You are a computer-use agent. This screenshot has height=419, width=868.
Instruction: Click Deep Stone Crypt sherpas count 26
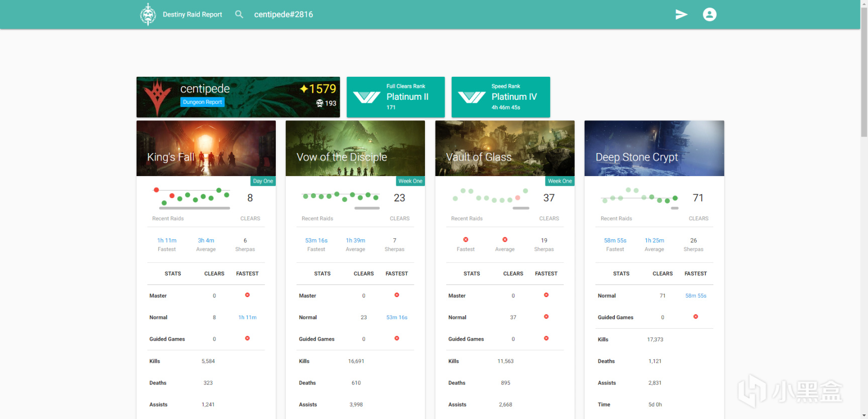click(x=694, y=240)
